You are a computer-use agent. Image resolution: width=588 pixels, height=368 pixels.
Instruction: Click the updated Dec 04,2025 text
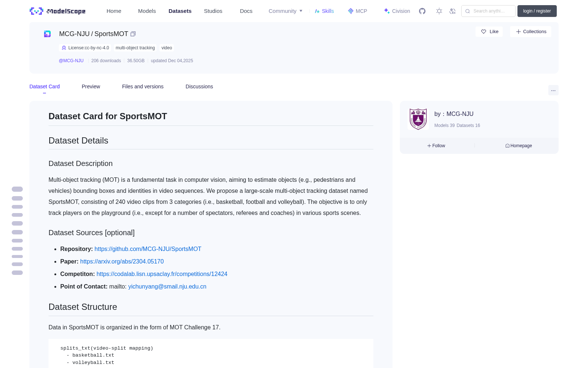tap(172, 61)
